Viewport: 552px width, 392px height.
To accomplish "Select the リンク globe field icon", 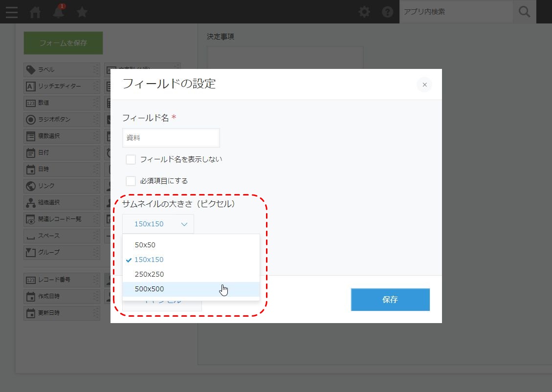I will (x=31, y=186).
